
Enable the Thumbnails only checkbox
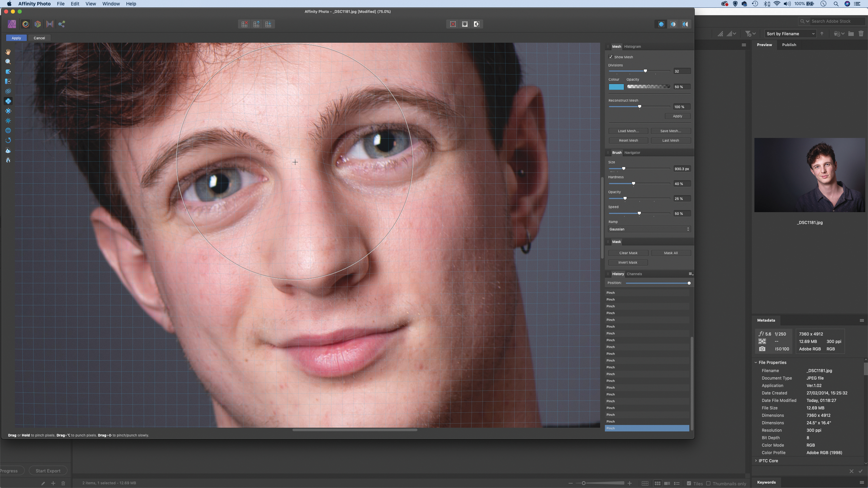(x=708, y=483)
